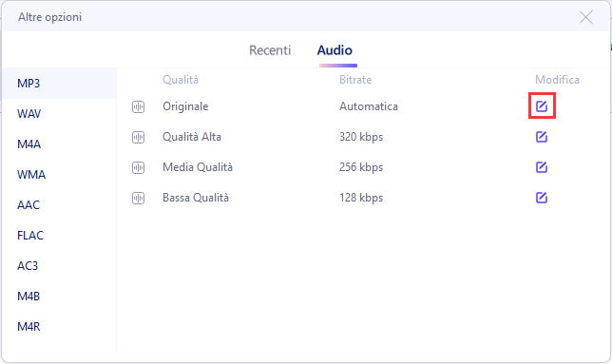Screen dimensions: 612x364
Task: Pick the M4R format entry
Action: pyautogui.click(x=59, y=327)
